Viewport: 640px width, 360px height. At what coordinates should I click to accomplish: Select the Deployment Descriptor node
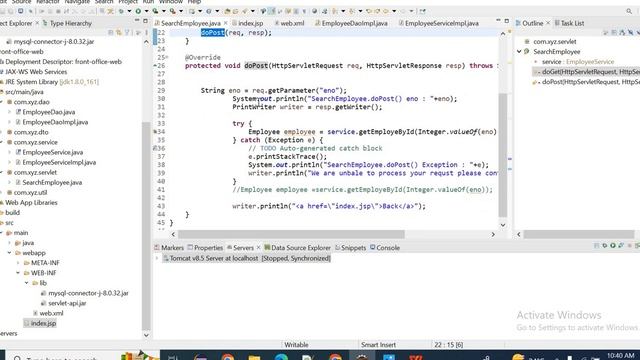pos(63,62)
